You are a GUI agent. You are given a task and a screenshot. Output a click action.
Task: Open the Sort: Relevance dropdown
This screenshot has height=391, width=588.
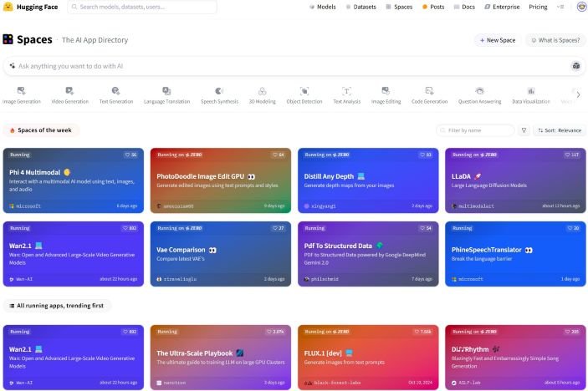[x=559, y=130]
